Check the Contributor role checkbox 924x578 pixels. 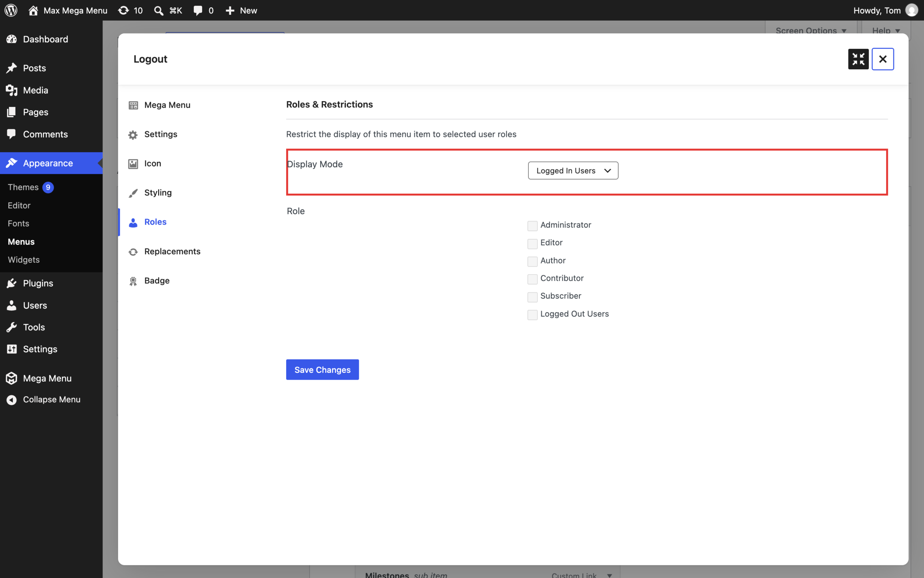pyautogui.click(x=532, y=279)
